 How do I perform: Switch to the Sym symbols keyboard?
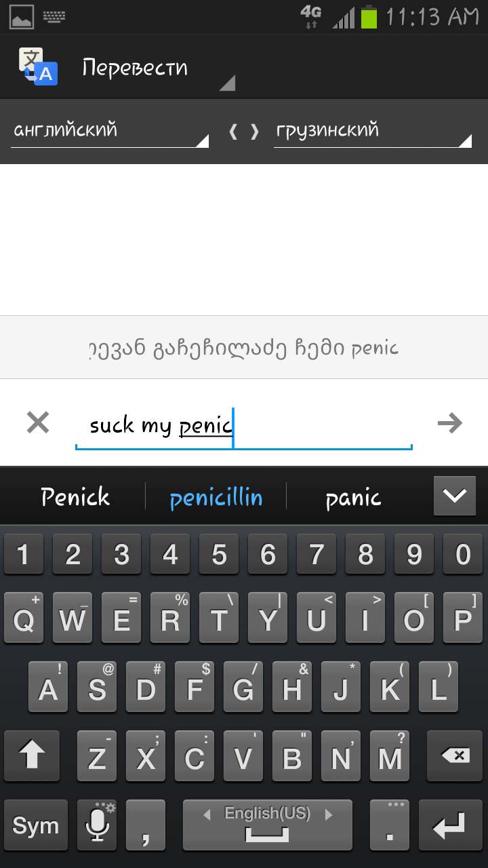click(36, 825)
